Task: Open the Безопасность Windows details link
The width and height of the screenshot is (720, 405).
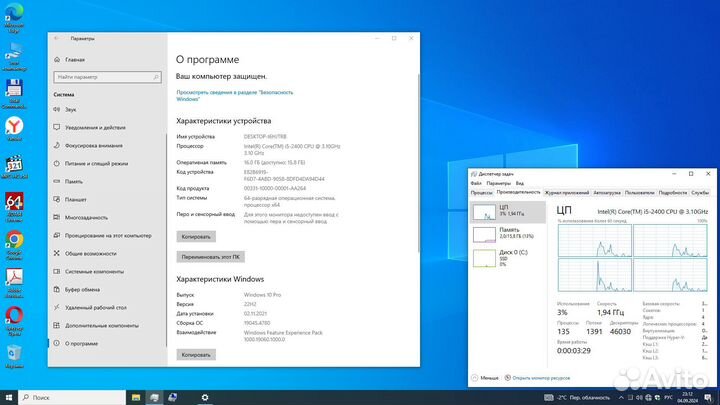Action: pyautogui.click(x=235, y=96)
